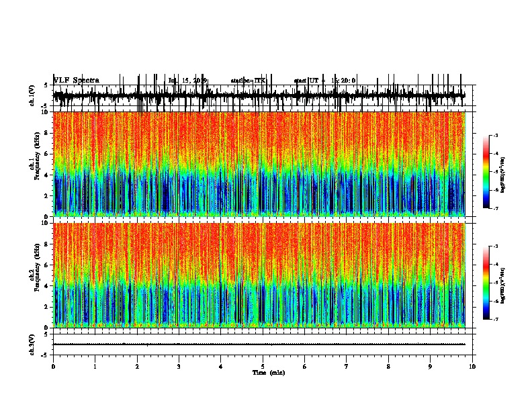Image resolution: width=532 pixels, height=411 pixels.
Task: Click the '2' kHz tick on ch.1 spectrogram axis
Action: point(47,196)
